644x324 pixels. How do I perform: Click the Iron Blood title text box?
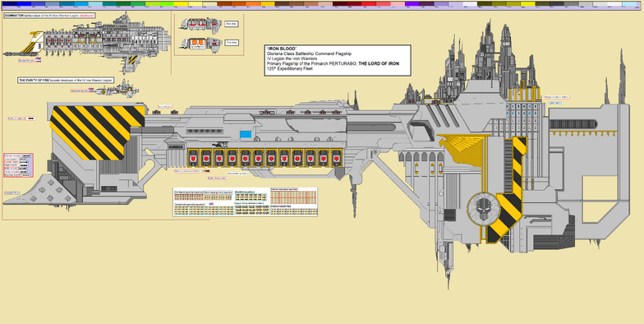338,60
